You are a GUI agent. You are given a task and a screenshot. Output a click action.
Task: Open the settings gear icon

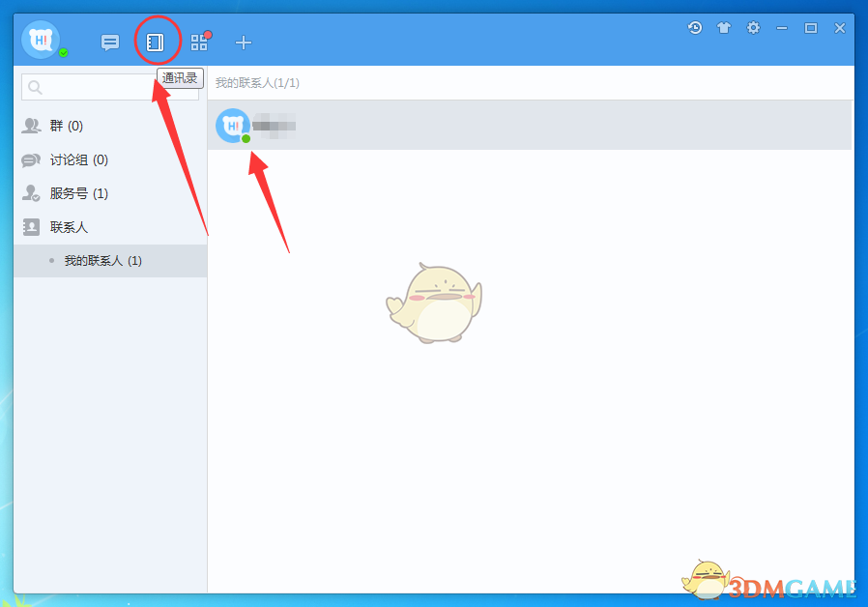[753, 28]
